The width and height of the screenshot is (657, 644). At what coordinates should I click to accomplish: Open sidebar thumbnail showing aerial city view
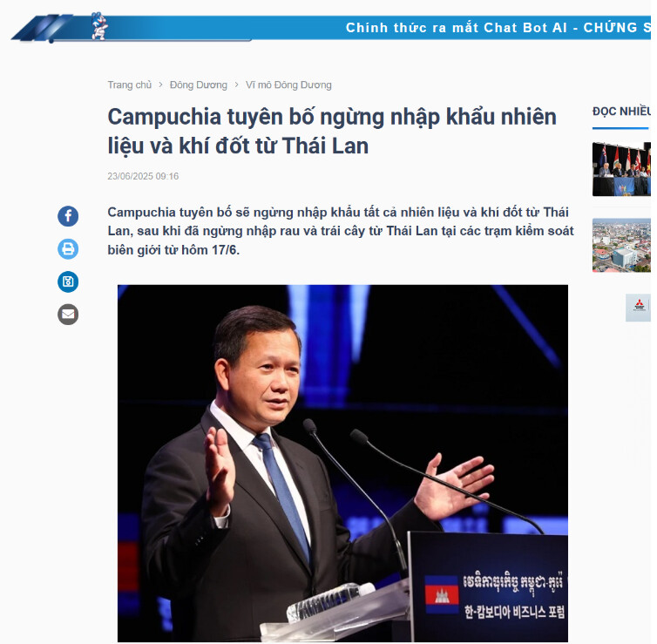click(621, 245)
